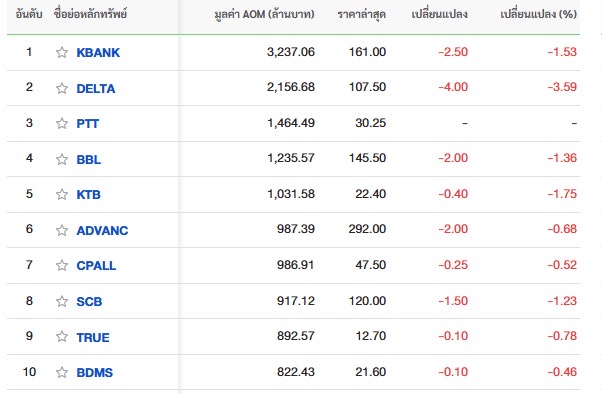Go to the ADVANC stock page
Image resolution: width=602 pixels, height=394 pixels.
click(102, 230)
